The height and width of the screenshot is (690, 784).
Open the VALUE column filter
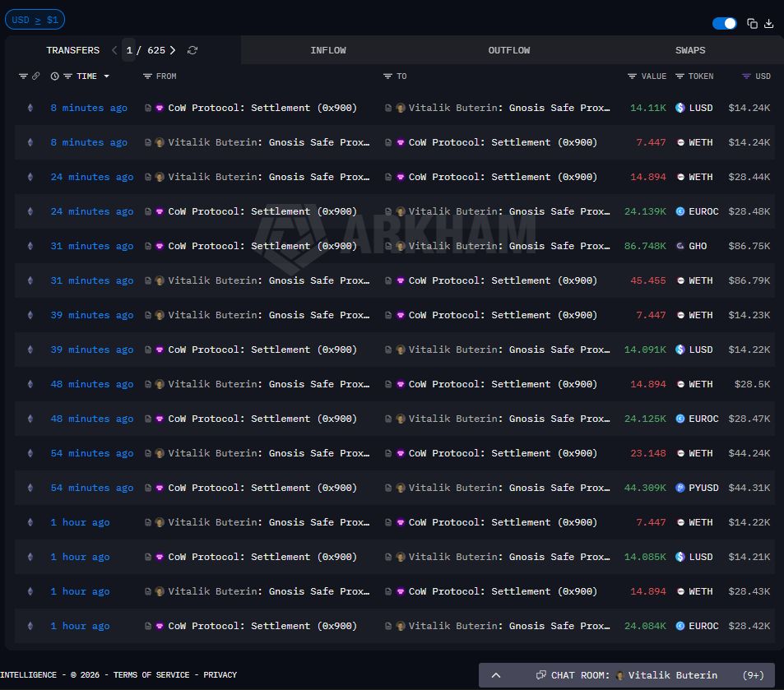(x=632, y=76)
